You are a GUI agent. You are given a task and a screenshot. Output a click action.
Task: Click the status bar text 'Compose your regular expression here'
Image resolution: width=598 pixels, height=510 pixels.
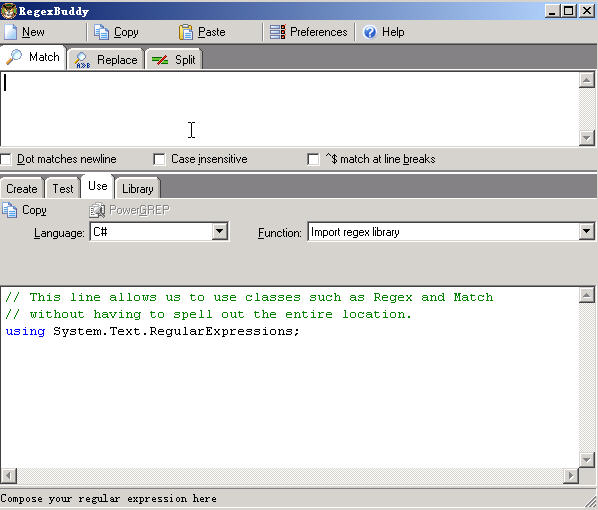click(x=108, y=499)
